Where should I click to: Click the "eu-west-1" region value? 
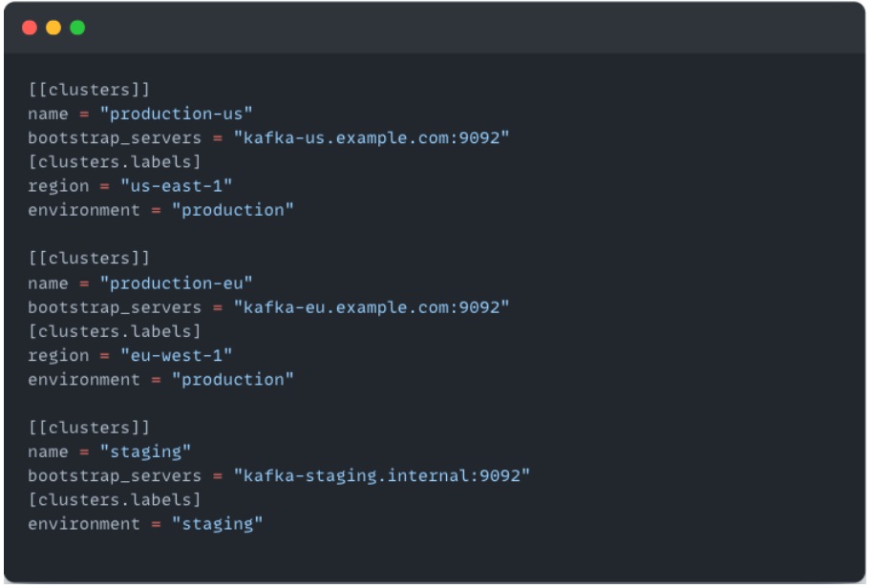click(176, 355)
